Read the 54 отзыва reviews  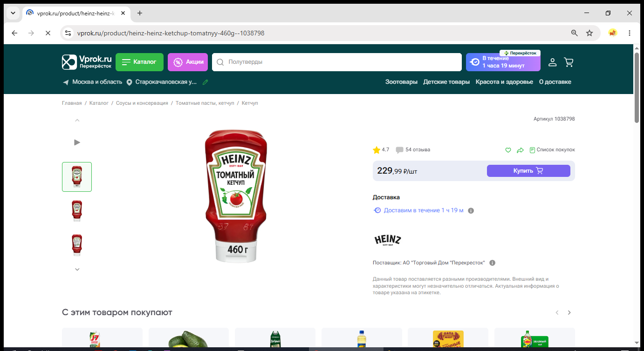pyautogui.click(x=413, y=150)
